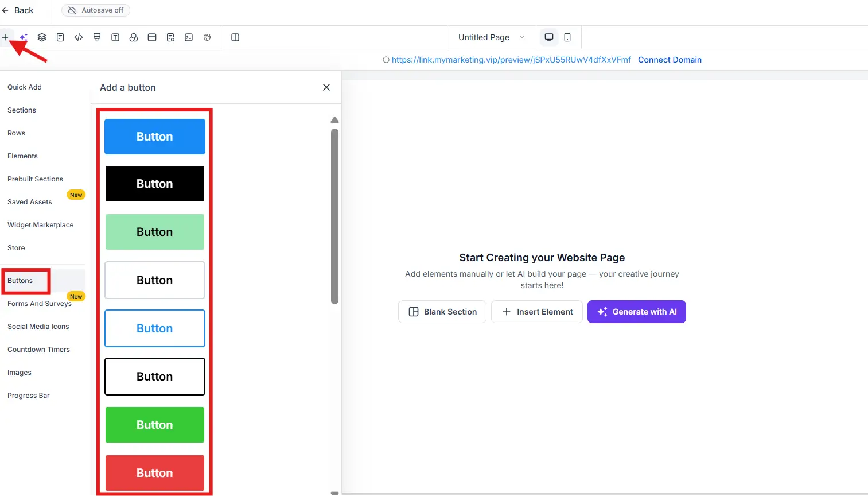Click the 'Add a button' panel heading
Viewport: 868px width, 496px height.
pos(128,87)
